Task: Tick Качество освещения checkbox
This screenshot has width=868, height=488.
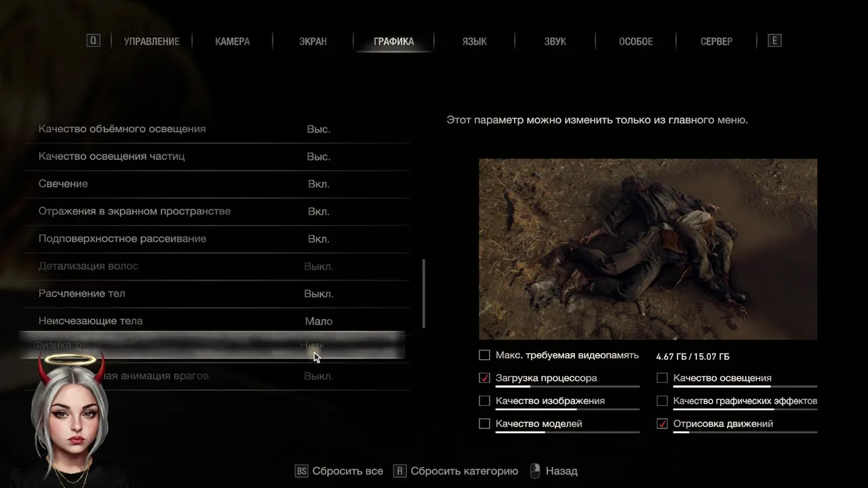Action: [x=663, y=378]
